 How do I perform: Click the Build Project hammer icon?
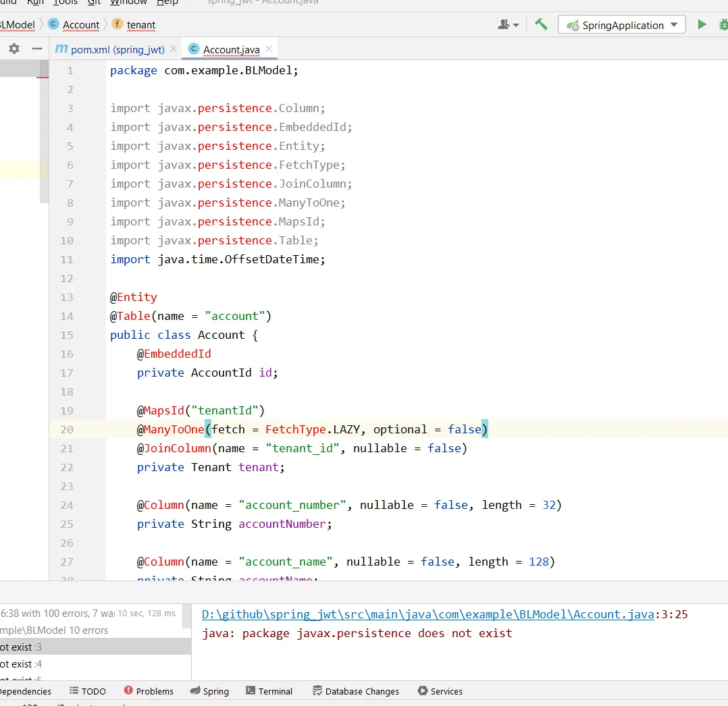pos(541,24)
